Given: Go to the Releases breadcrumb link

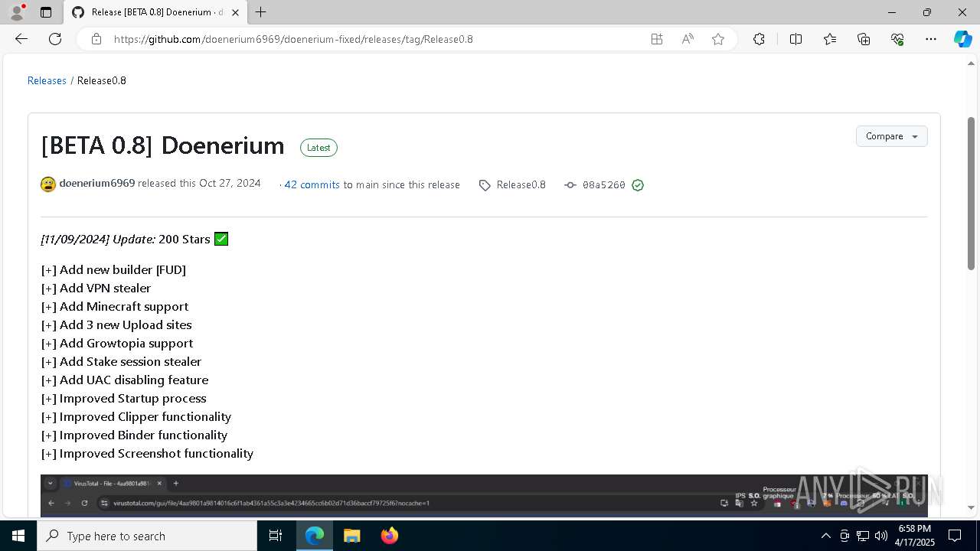Looking at the screenshot, I should pos(47,80).
